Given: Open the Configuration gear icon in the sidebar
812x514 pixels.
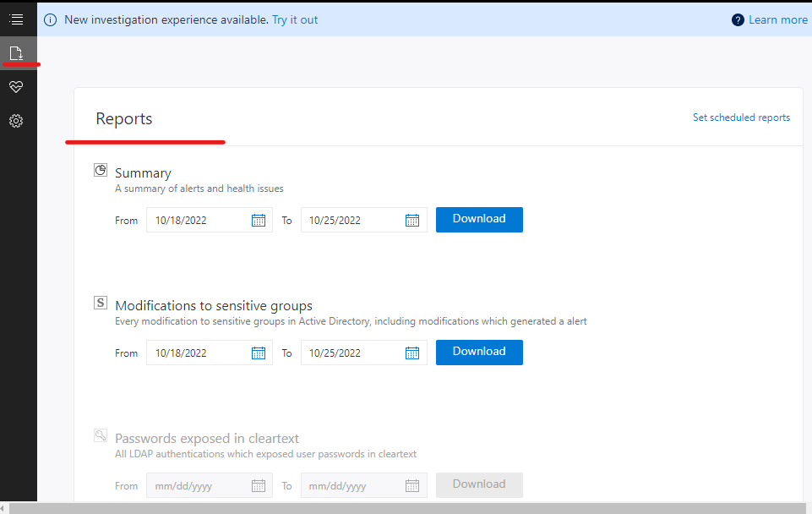Looking at the screenshot, I should (x=16, y=121).
